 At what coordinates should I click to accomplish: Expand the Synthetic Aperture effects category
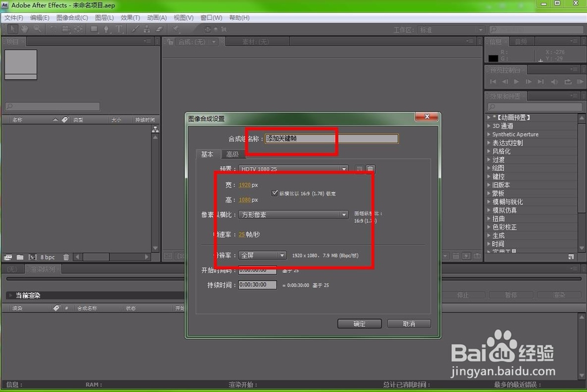(489, 134)
